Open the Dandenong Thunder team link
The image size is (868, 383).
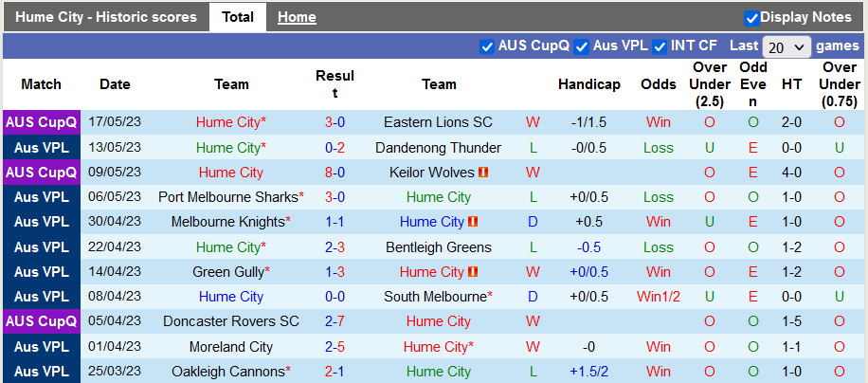point(438,148)
